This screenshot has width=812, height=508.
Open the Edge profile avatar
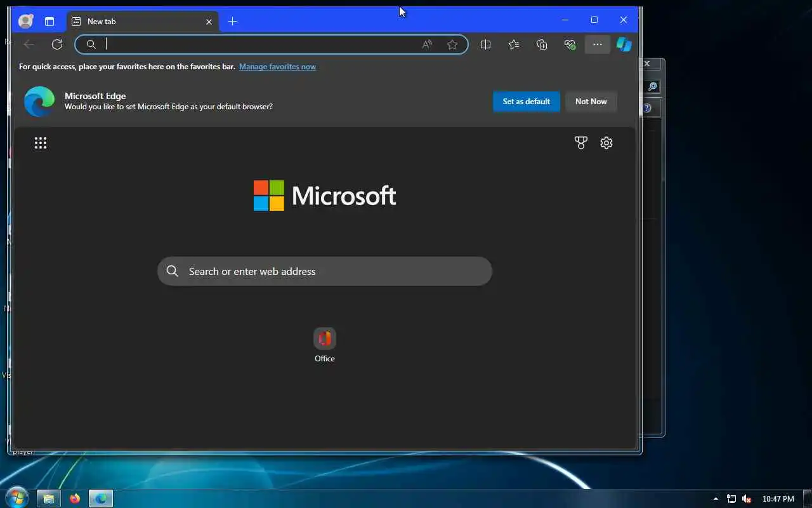pos(25,21)
